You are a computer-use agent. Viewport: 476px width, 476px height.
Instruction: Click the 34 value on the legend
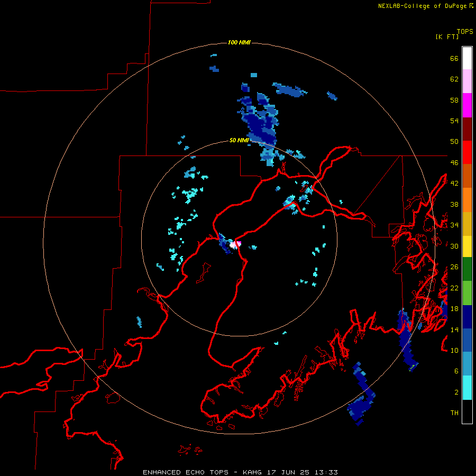tap(454, 225)
